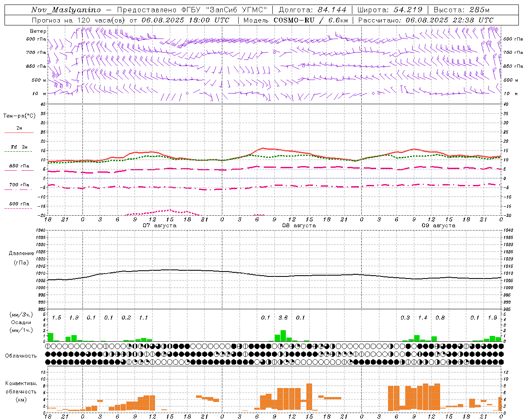Click the 0.2 precipitation value
The height and width of the screenshot is (420, 525).
pos(126,317)
